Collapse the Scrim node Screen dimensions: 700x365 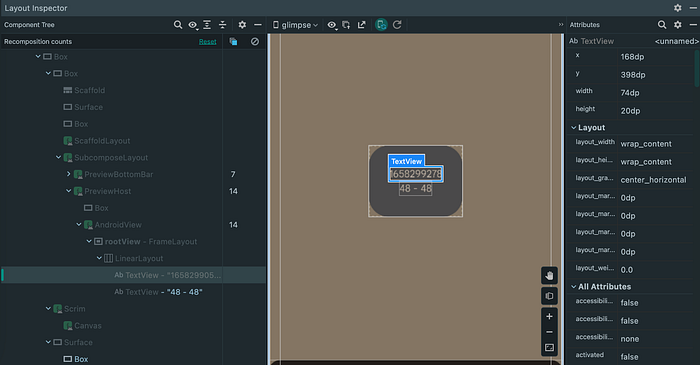pyautogui.click(x=48, y=309)
